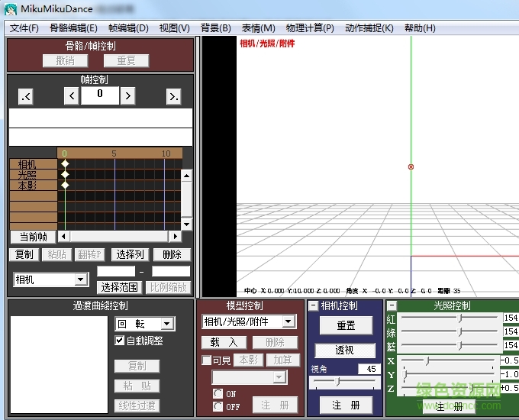519x420 pixels.
Task: Toggle the 自動調整 checkbox
Action: point(119,341)
